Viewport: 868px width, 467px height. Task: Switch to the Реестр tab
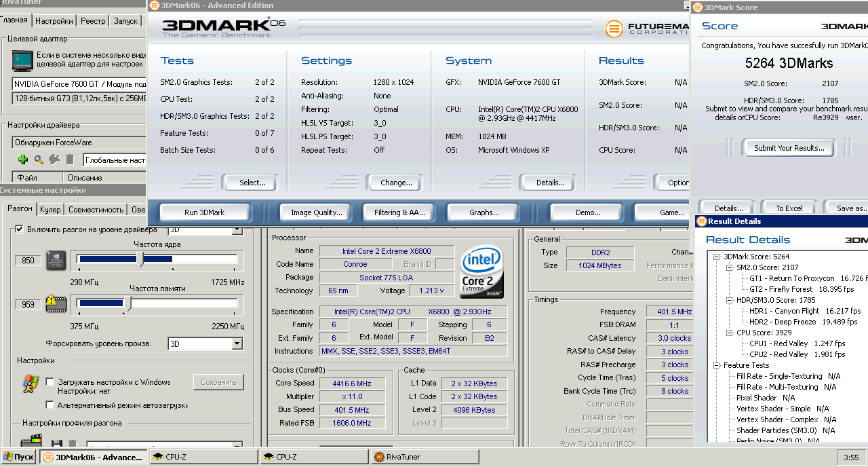[x=93, y=21]
